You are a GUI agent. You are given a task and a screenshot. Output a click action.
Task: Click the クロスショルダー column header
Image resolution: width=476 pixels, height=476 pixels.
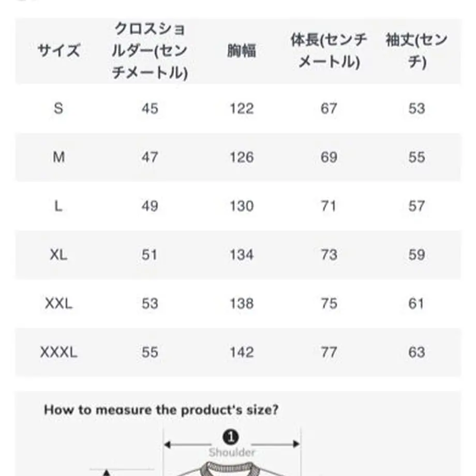point(150,51)
